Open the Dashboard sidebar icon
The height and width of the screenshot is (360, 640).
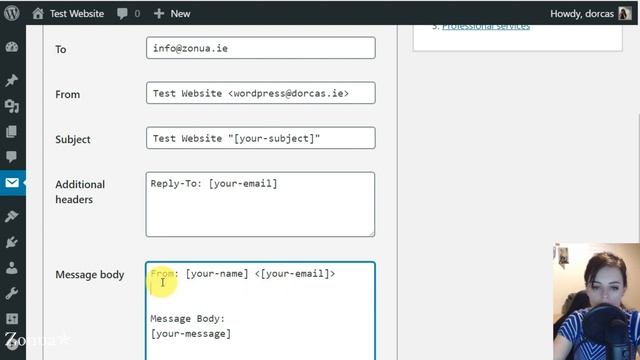pos(12,47)
